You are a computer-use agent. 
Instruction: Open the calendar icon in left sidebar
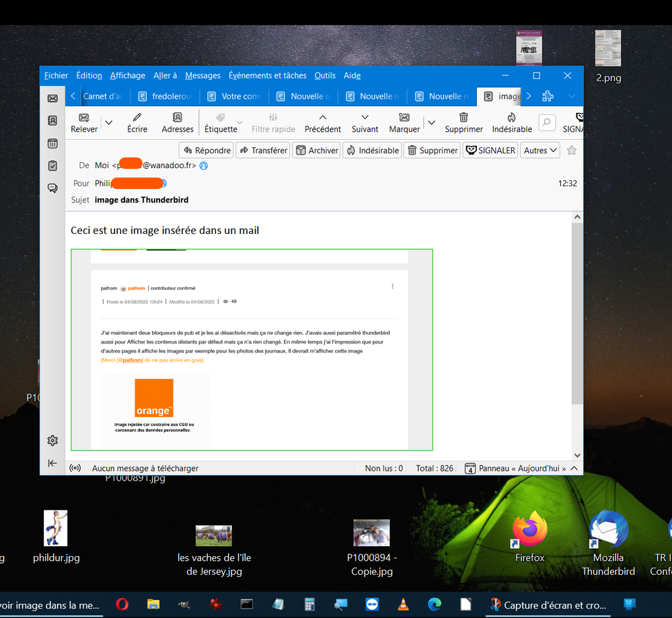coord(52,143)
